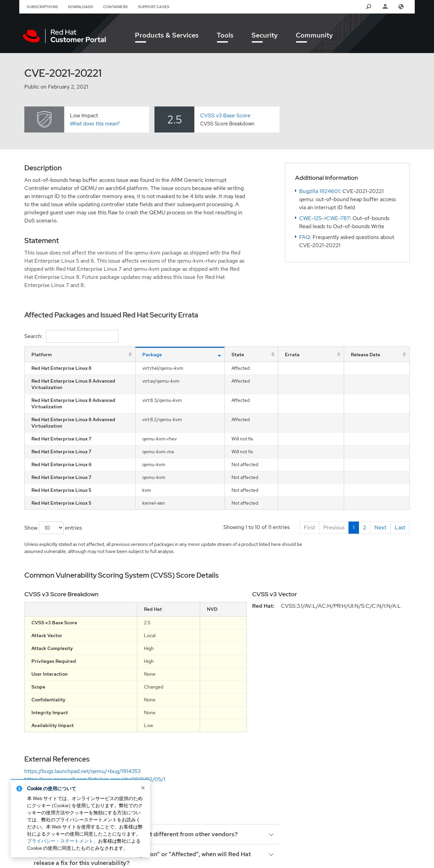Click the 'Privileges Required' row label
This screenshot has height=868, width=434.
point(54,661)
